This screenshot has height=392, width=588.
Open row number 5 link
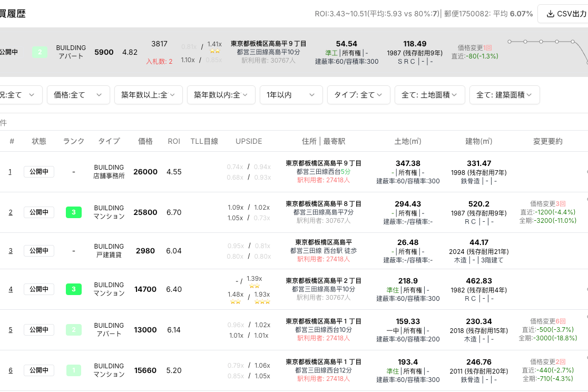click(x=11, y=330)
